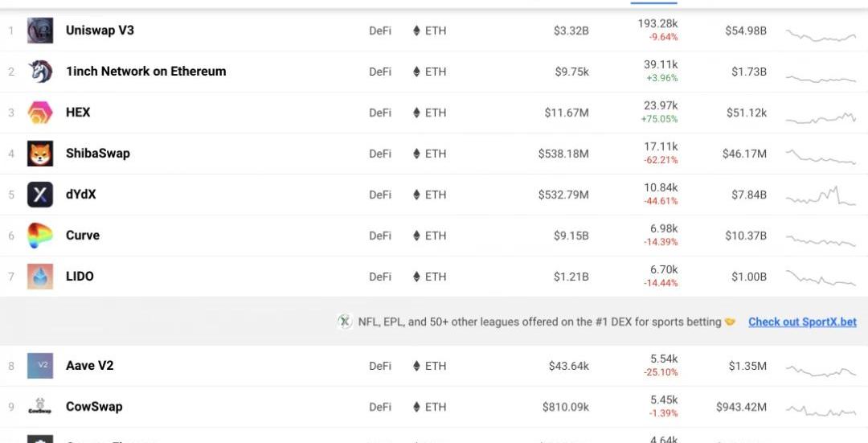
Task: Click the dYdX activity sparkline chart
Action: (821, 195)
